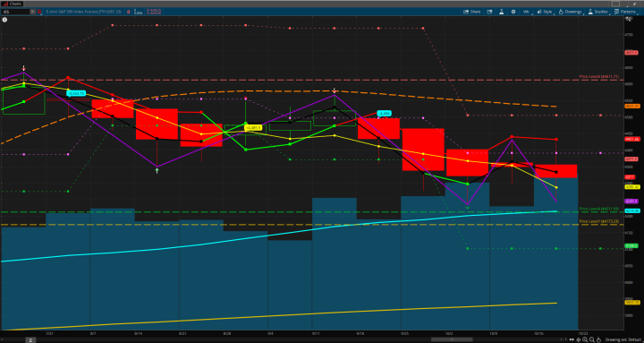This screenshot has width=644, height=343.
Task: Click the purple 4243.5 price axis tag
Action: (631, 202)
